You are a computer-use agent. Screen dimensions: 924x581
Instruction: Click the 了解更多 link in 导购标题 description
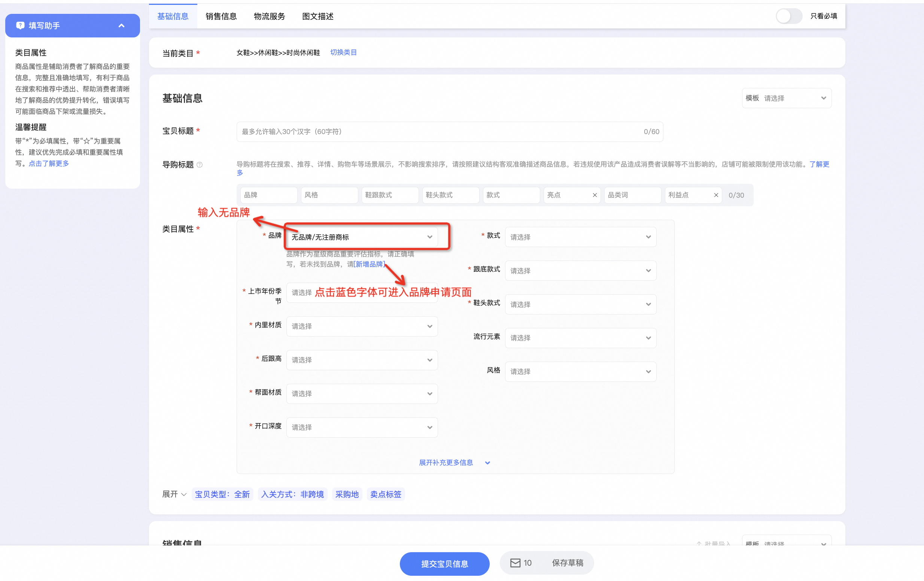[x=819, y=164]
